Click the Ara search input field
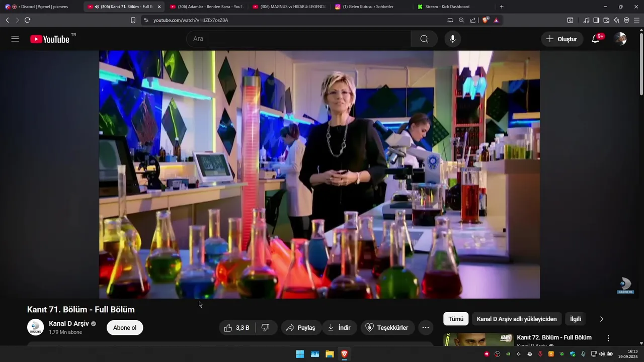Image resolution: width=644 pixels, height=362 pixels. tap(299, 39)
